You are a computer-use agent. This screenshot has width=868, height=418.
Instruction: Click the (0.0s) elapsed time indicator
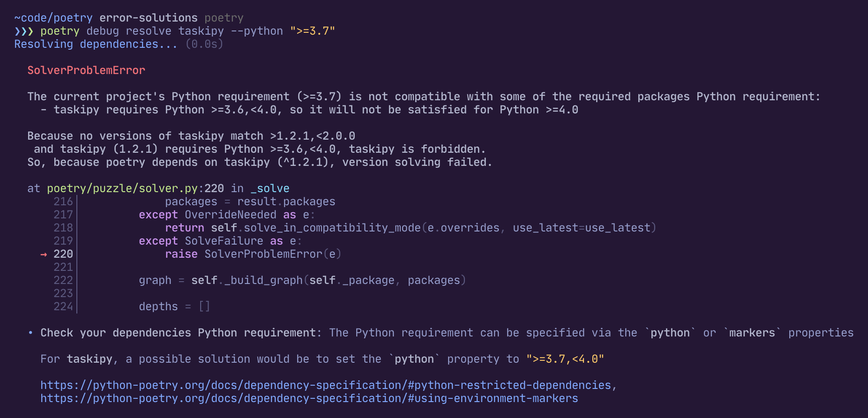coord(204,44)
